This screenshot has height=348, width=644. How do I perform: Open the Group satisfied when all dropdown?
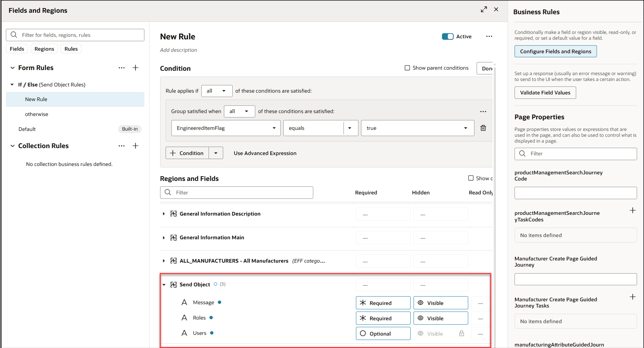(x=240, y=111)
